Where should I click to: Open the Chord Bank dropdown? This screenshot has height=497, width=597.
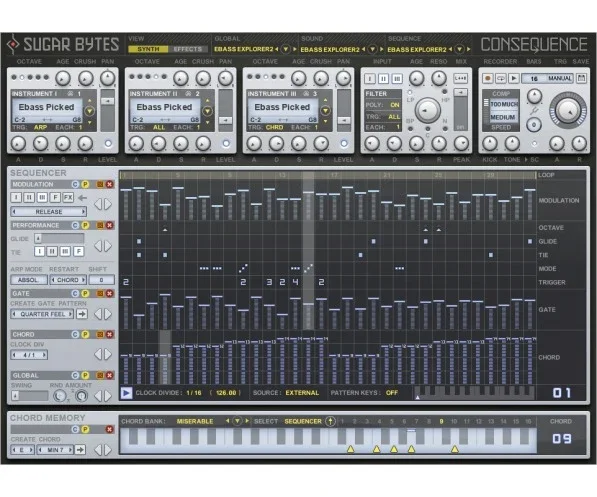click(237, 421)
